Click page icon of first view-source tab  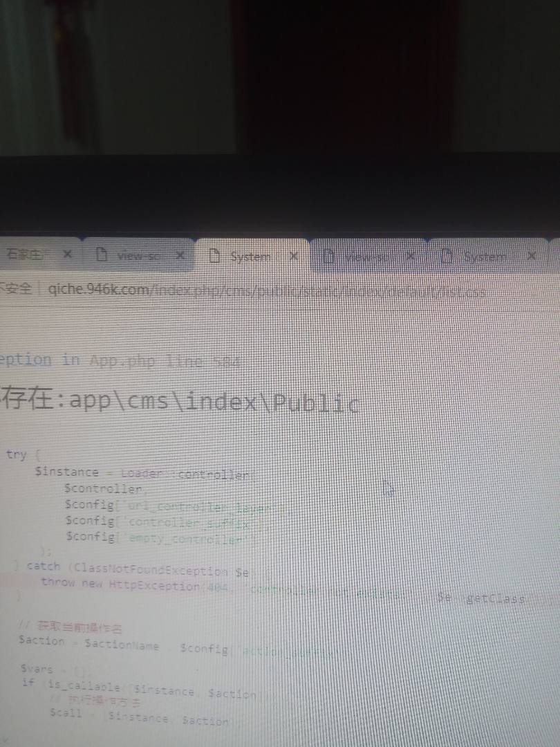(102, 255)
